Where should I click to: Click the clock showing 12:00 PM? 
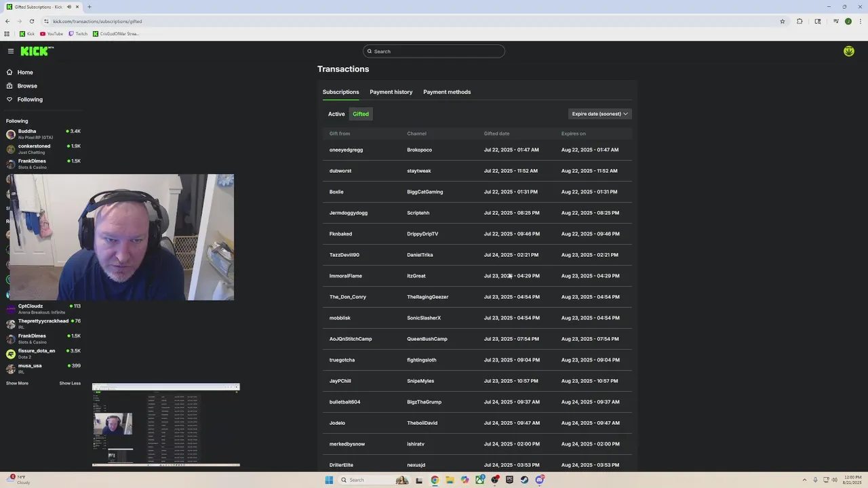point(852,477)
